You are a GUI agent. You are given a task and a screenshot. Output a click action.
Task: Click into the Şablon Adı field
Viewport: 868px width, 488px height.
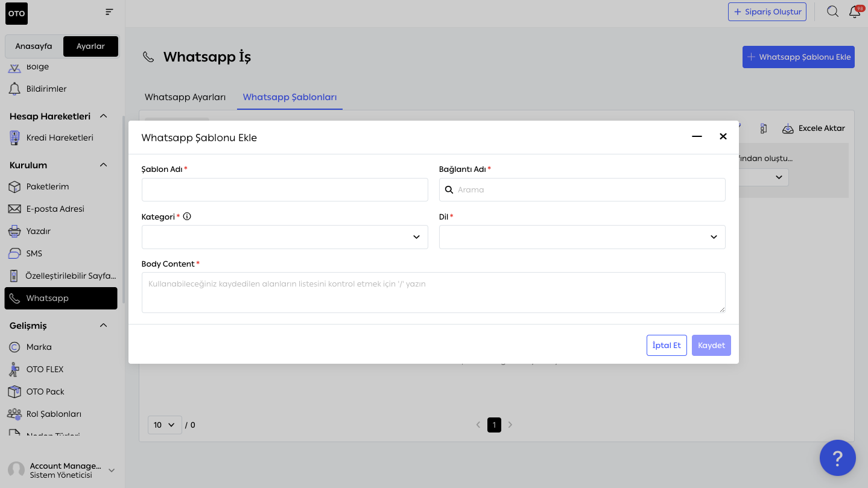click(x=285, y=189)
